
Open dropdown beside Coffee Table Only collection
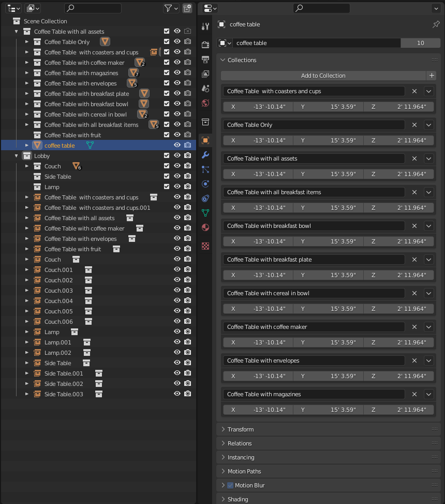point(428,125)
